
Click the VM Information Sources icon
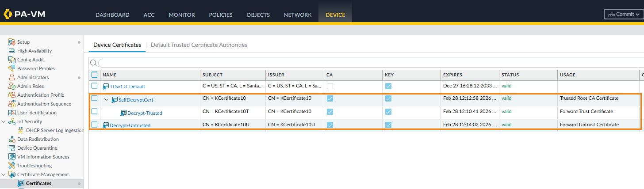click(12, 157)
